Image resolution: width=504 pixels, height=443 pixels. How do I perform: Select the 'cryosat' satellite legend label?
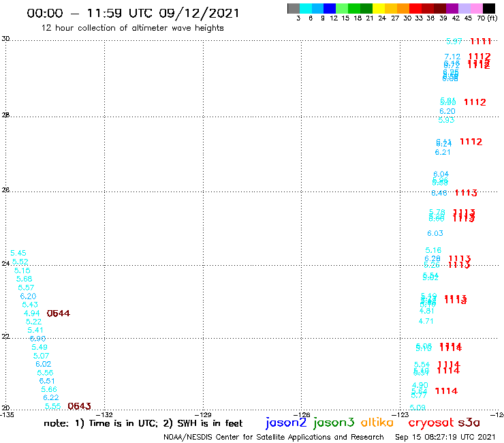(x=431, y=423)
